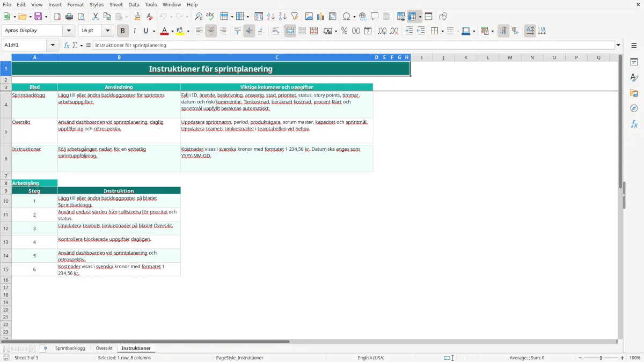Click Sort Descending icon
Image resolution: width=644 pixels, height=362 pixels.
click(282, 17)
